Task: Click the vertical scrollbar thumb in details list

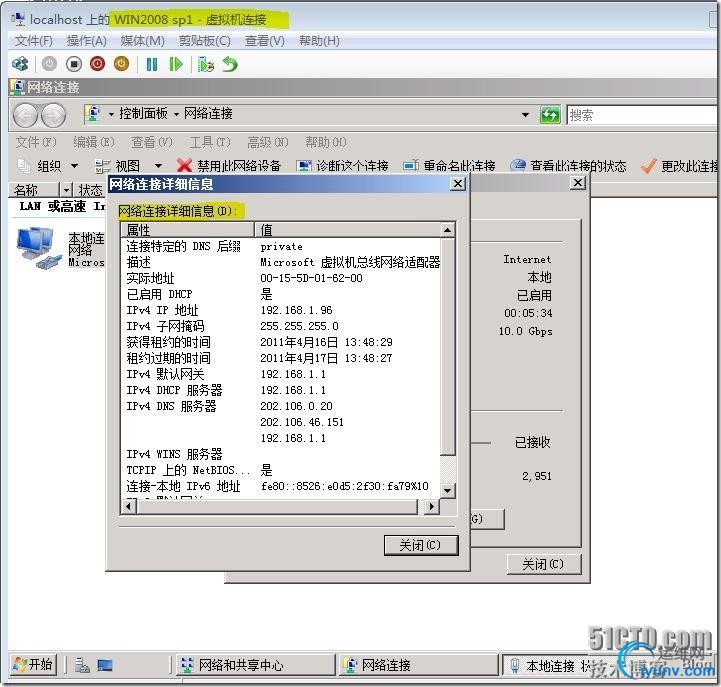Action: point(447,346)
